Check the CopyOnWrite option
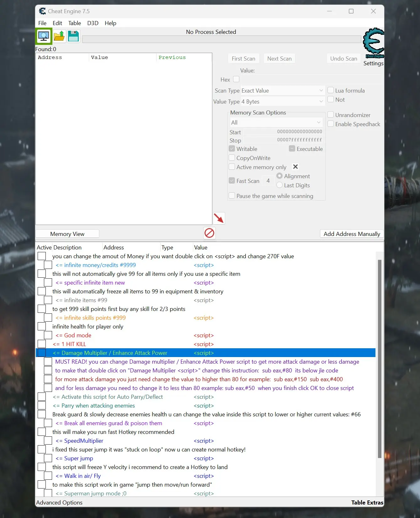 (x=232, y=158)
